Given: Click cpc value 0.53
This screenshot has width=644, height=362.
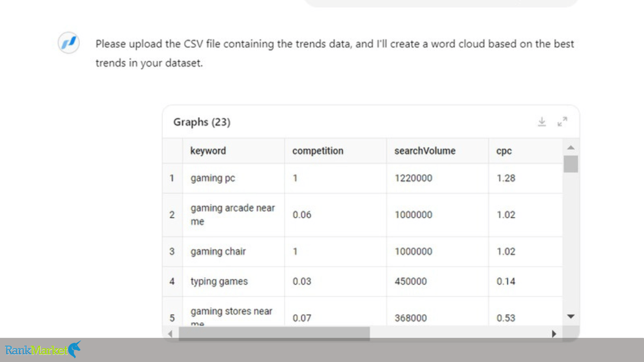Looking at the screenshot, I should [x=526, y=312].
